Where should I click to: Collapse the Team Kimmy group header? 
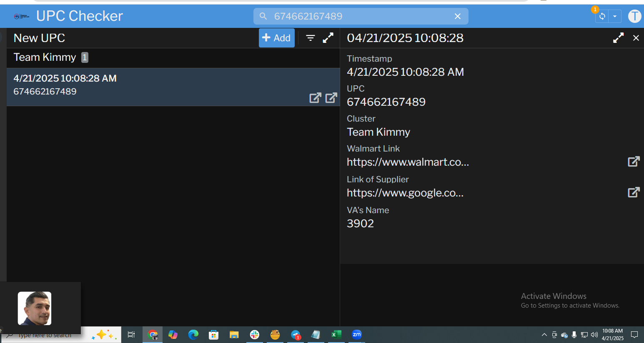45,57
